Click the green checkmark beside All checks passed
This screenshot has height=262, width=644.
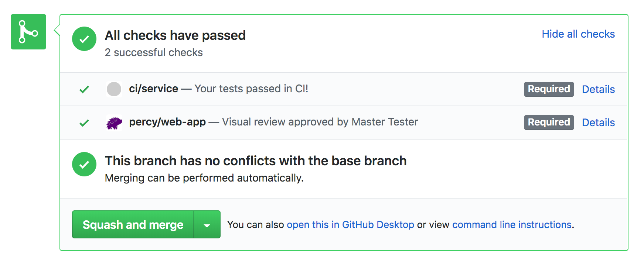[x=84, y=39]
